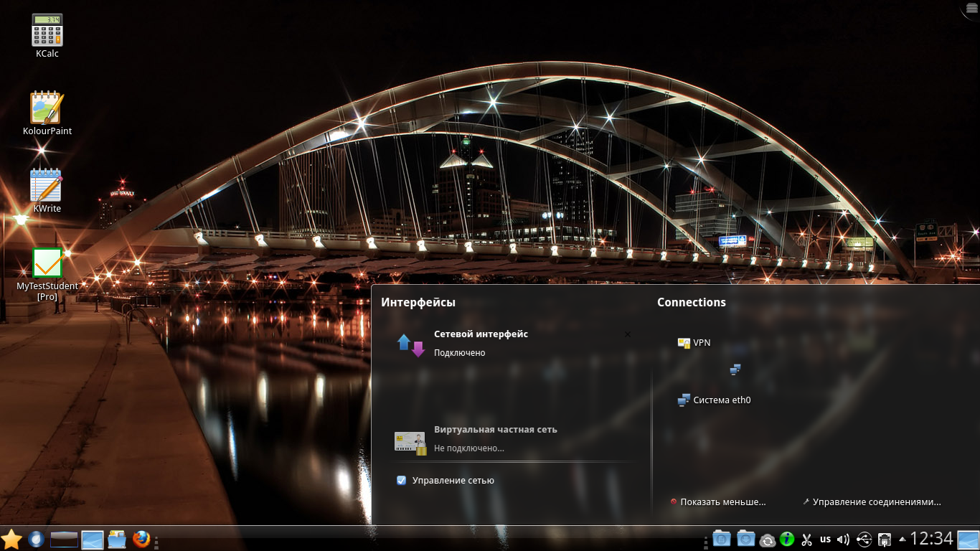Click the 12:34 clock in the panel
The height and width of the screenshot is (551, 980).
coord(931,538)
